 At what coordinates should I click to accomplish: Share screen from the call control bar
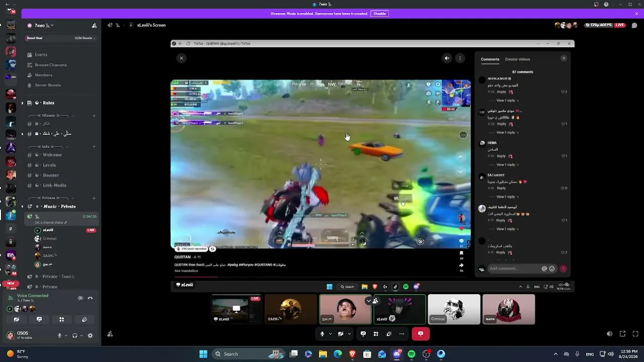click(363, 333)
